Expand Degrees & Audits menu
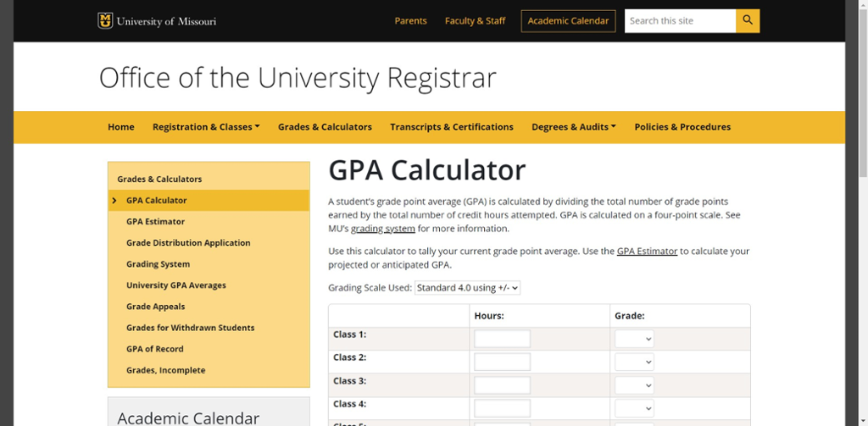The width and height of the screenshot is (868, 426). [574, 127]
